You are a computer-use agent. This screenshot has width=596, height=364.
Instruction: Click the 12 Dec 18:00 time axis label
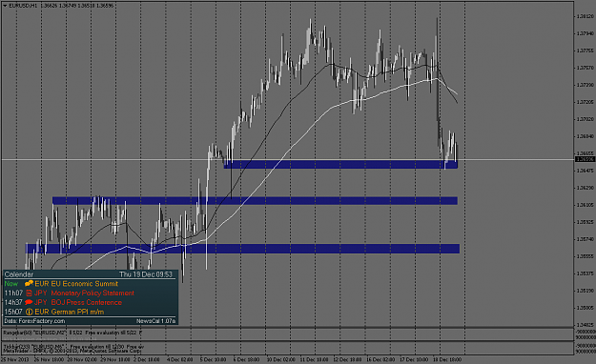(347, 359)
